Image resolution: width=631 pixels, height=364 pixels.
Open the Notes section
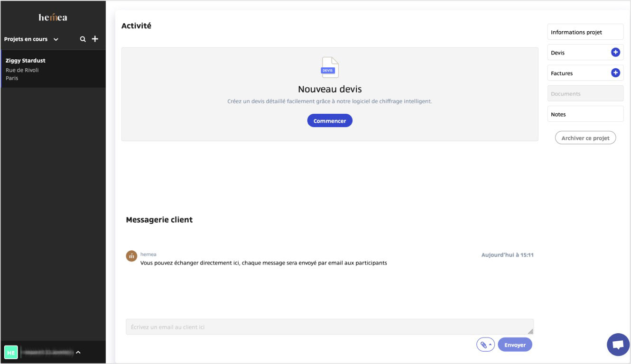pos(585,114)
